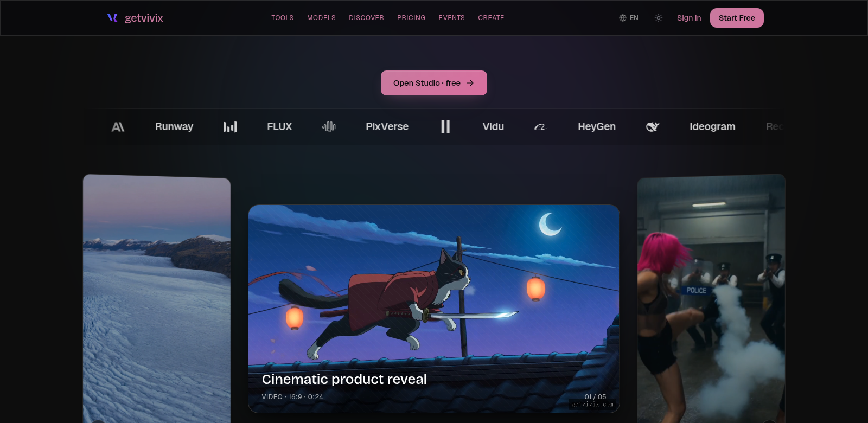Select the PixVerse model label
Image resolution: width=868 pixels, height=423 pixels.
pyautogui.click(x=387, y=126)
